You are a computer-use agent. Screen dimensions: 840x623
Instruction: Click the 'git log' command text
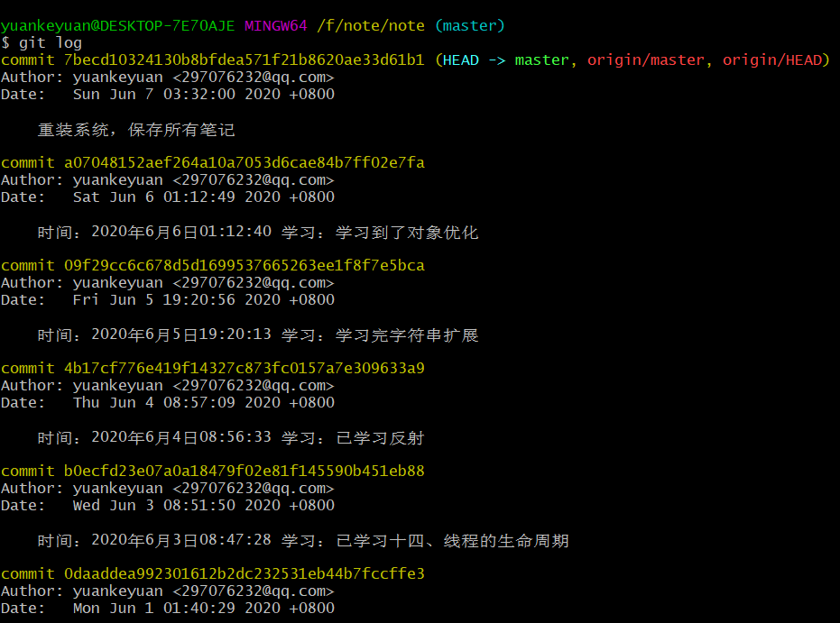(x=51, y=42)
